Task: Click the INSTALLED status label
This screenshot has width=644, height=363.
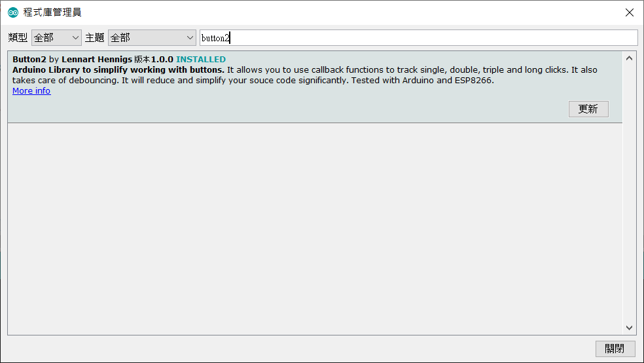Action: coord(201,59)
